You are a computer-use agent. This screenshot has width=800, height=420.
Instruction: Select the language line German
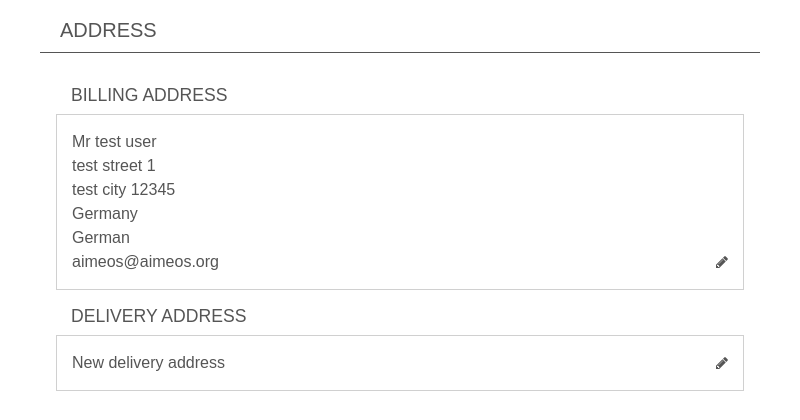click(101, 238)
